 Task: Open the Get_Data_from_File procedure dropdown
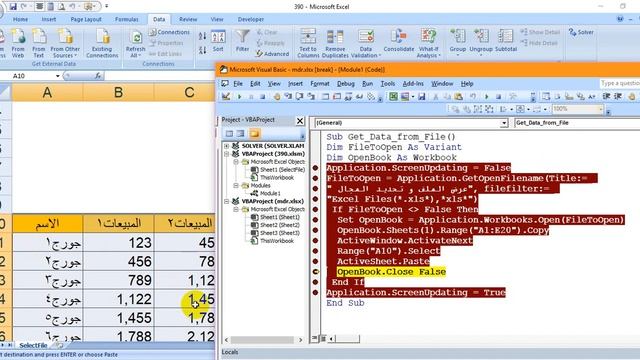576,123
